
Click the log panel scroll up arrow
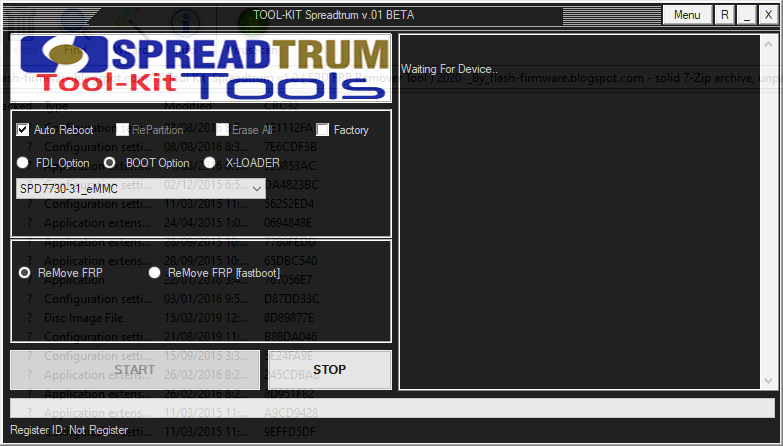(x=769, y=44)
